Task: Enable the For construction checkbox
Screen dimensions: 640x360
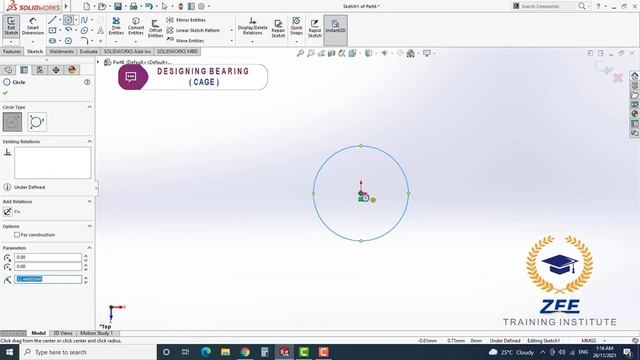Action: tap(17, 235)
